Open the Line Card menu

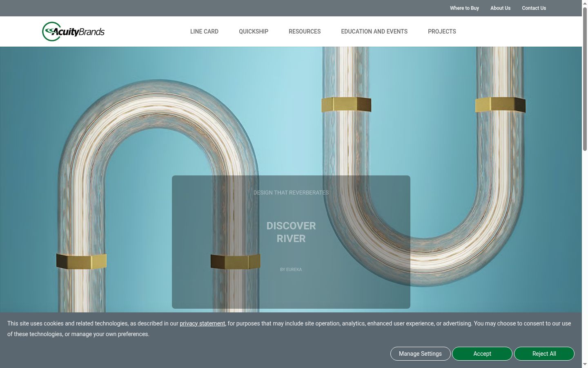coord(204,31)
